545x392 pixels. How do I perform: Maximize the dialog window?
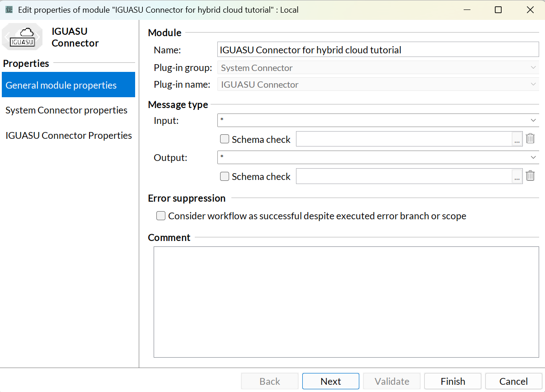[x=498, y=9]
